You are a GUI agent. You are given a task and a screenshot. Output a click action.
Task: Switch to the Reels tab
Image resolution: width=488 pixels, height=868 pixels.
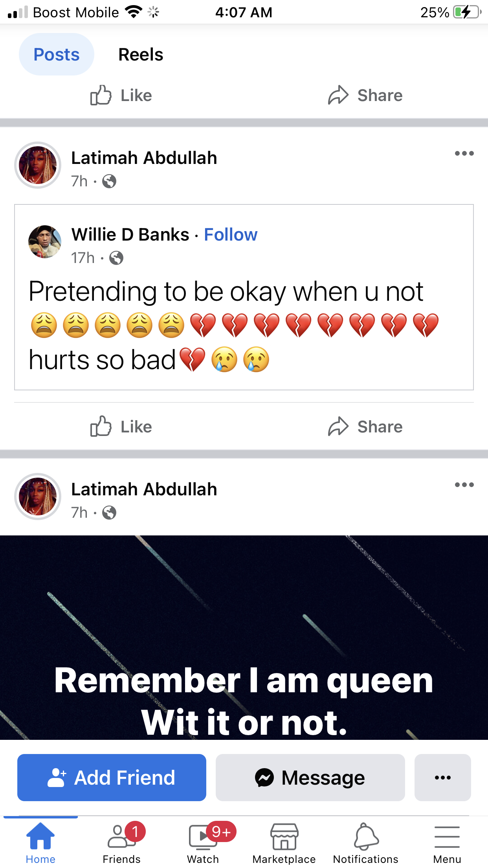[141, 54]
